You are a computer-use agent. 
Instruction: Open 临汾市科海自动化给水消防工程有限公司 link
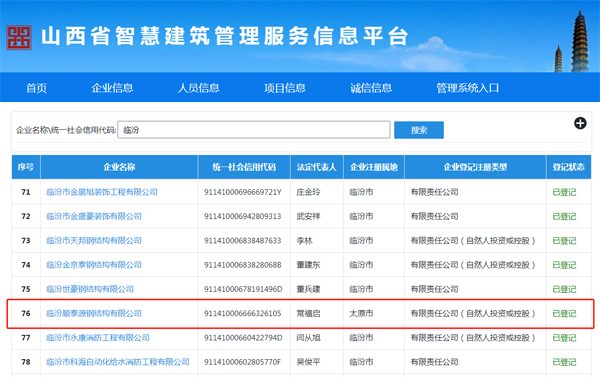tap(118, 362)
